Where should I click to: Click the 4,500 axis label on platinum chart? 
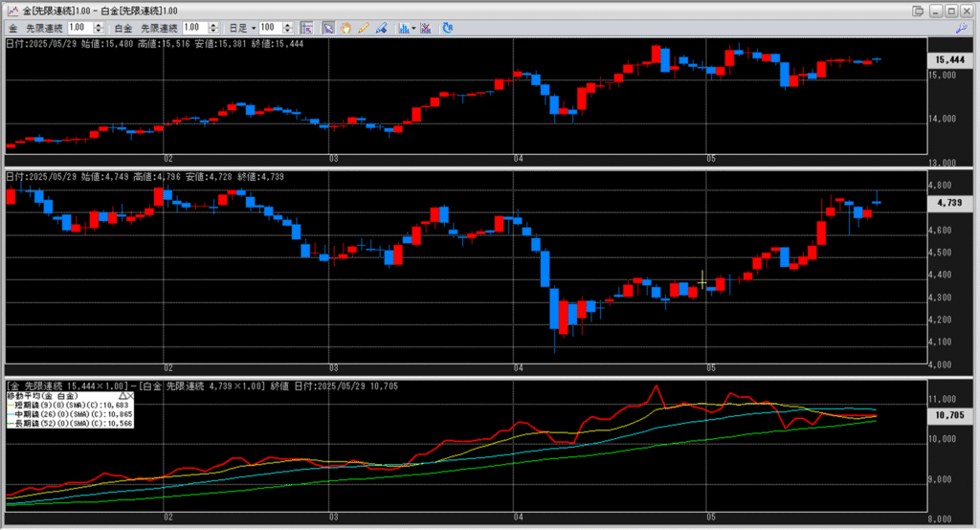coord(940,253)
